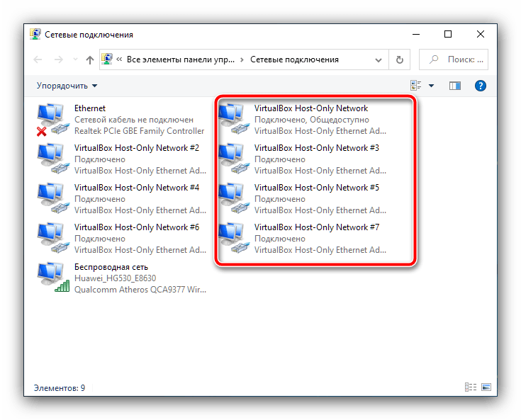
Task: Click VirtualBox Host-Only Network #5 name
Action: pos(317,188)
